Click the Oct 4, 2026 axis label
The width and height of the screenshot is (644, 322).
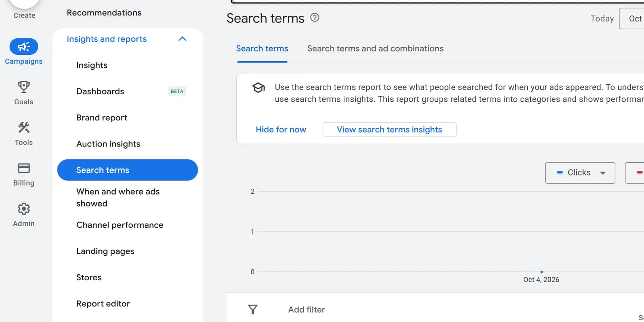point(541,280)
